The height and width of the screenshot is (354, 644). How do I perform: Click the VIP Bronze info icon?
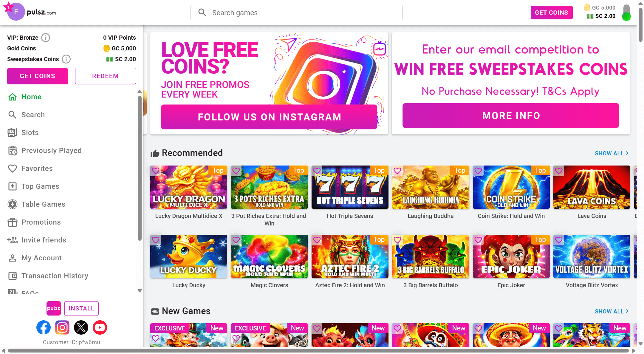point(46,38)
